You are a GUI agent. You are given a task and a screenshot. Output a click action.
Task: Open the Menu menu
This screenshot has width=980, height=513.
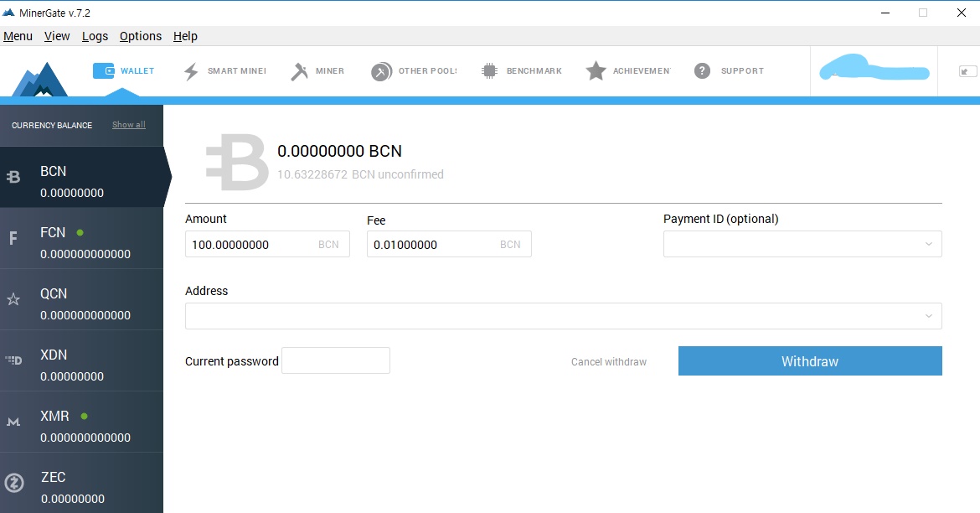[18, 36]
